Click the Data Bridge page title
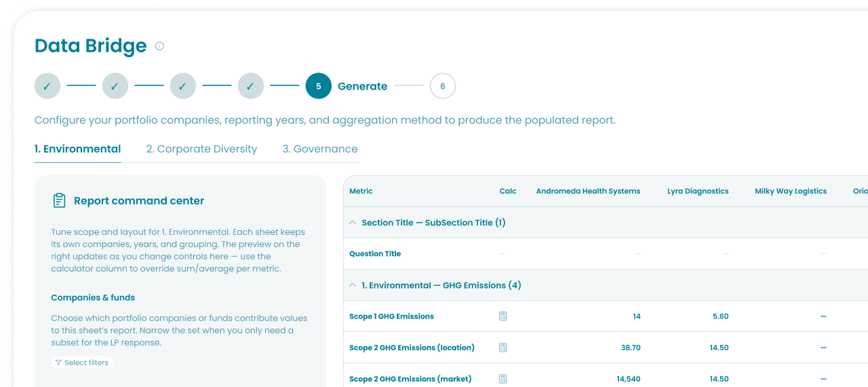The image size is (868, 387). tap(91, 45)
